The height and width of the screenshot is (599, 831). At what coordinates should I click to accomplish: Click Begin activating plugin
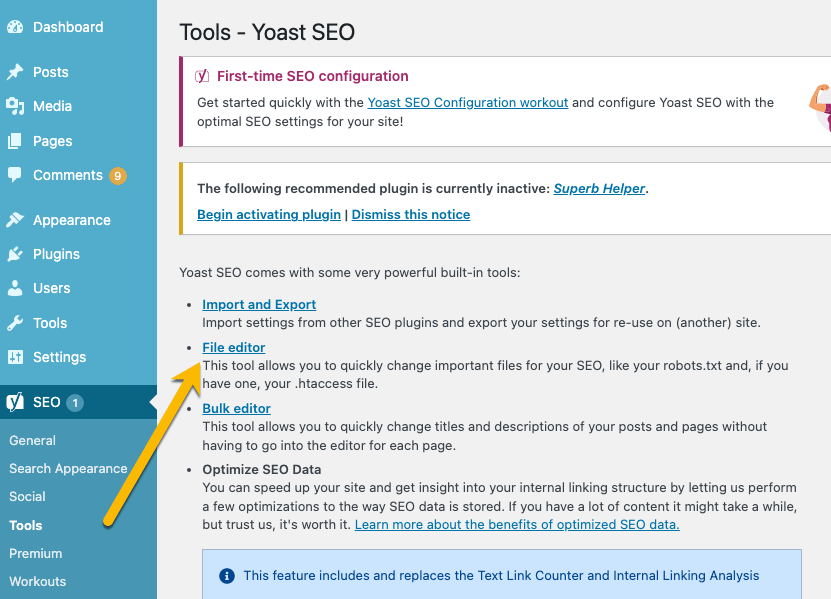pos(268,214)
